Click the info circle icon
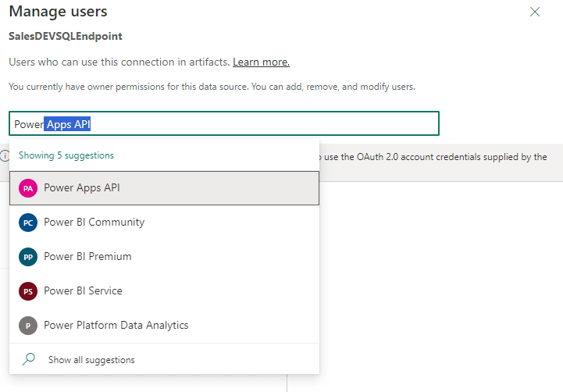The width and height of the screenshot is (563, 392). tap(5, 156)
